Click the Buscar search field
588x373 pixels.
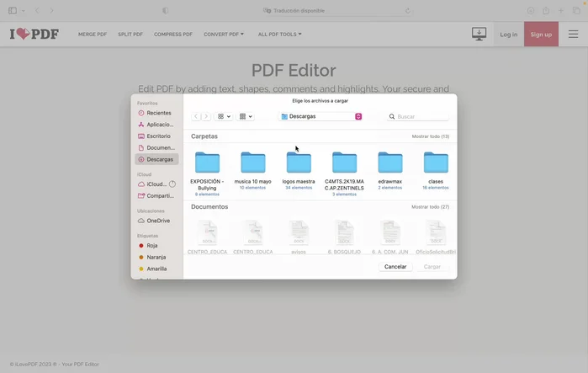pos(418,117)
